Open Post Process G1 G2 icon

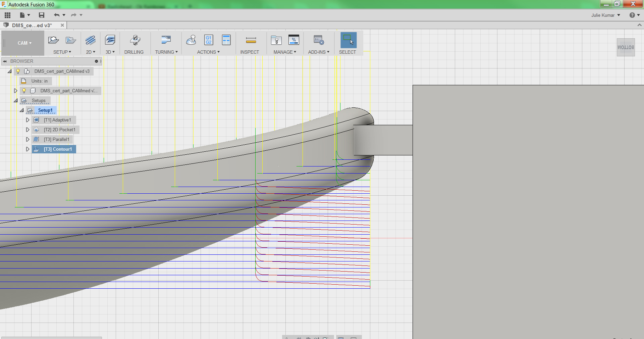click(x=209, y=40)
